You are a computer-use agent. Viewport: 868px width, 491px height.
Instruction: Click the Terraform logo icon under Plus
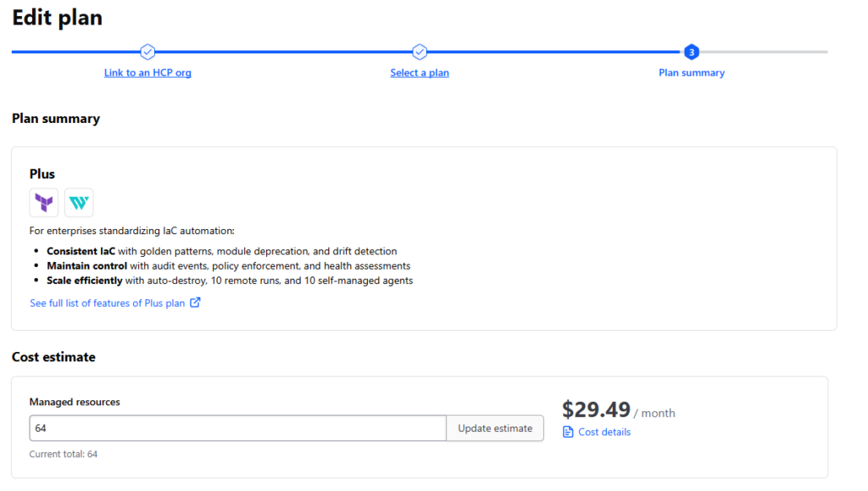[44, 203]
